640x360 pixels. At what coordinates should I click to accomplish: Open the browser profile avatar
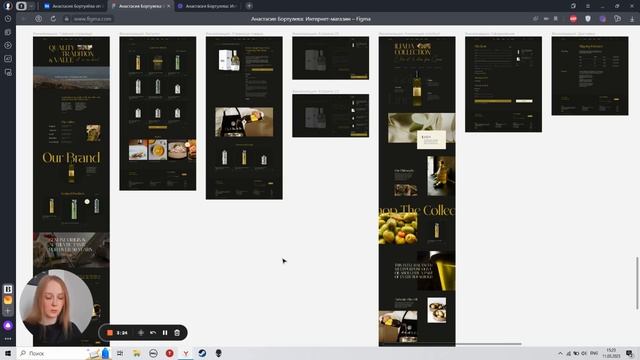click(8, 6)
